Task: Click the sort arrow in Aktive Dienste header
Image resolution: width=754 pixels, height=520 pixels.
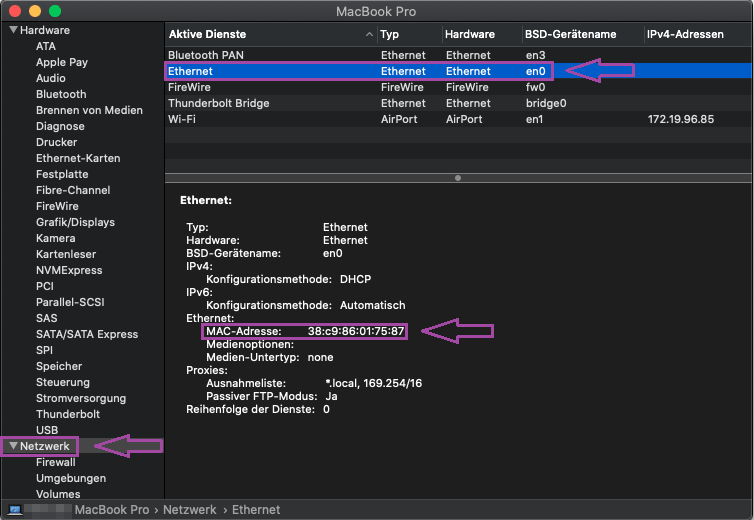Action: pyautogui.click(x=369, y=34)
